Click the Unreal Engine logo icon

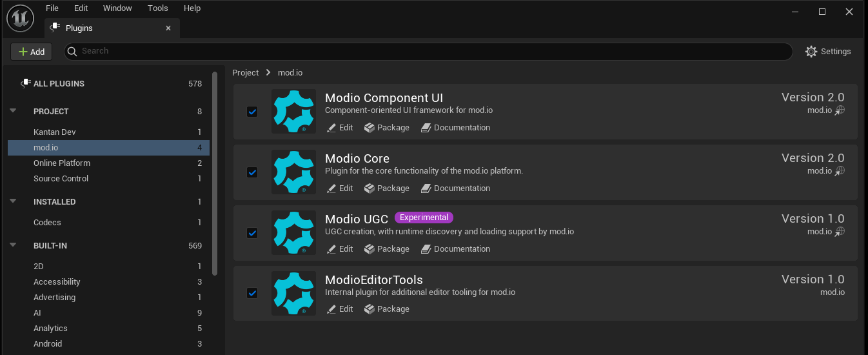click(x=20, y=19)
